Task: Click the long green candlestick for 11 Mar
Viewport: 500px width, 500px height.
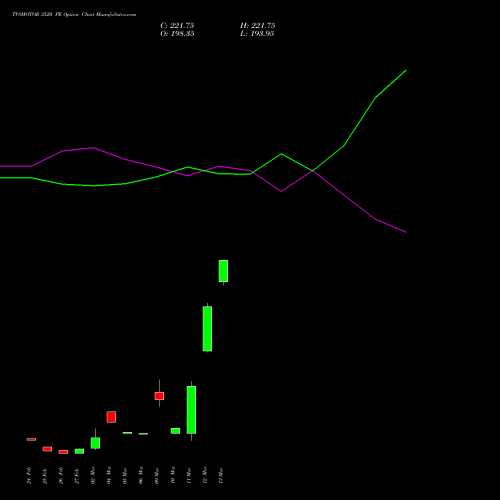Action: click(191, 410)
